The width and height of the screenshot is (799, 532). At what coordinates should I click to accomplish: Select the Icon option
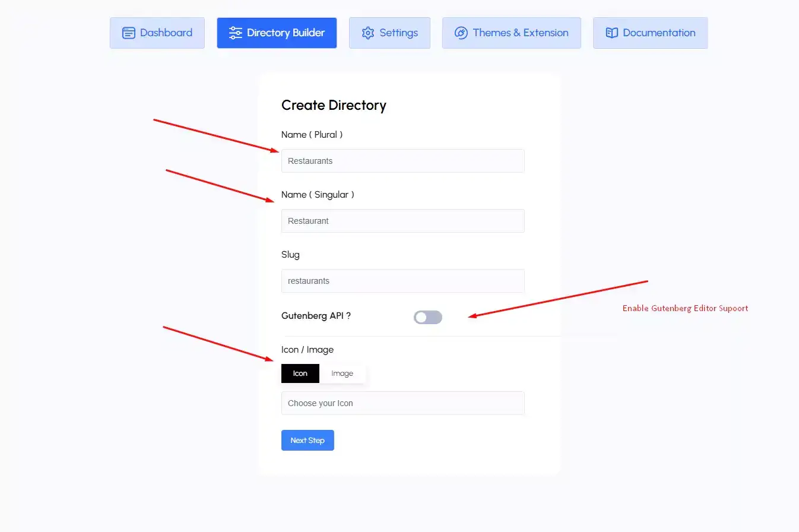click(300, 373)
